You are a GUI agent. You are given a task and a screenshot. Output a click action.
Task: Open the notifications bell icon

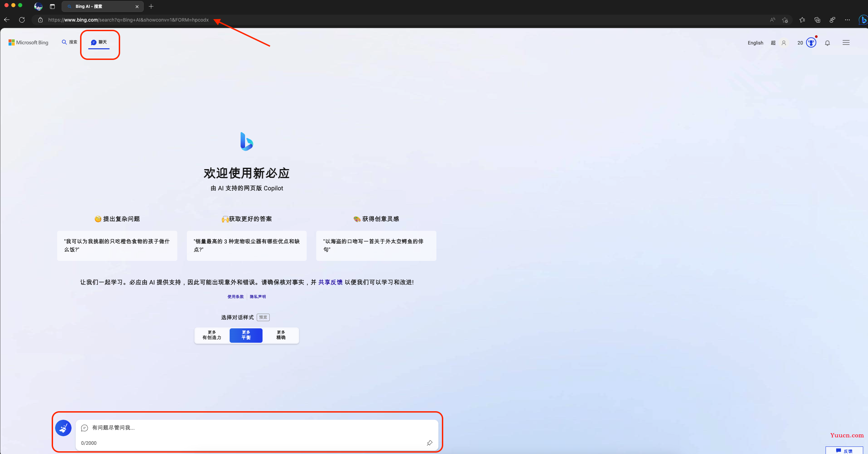(827, 43)
